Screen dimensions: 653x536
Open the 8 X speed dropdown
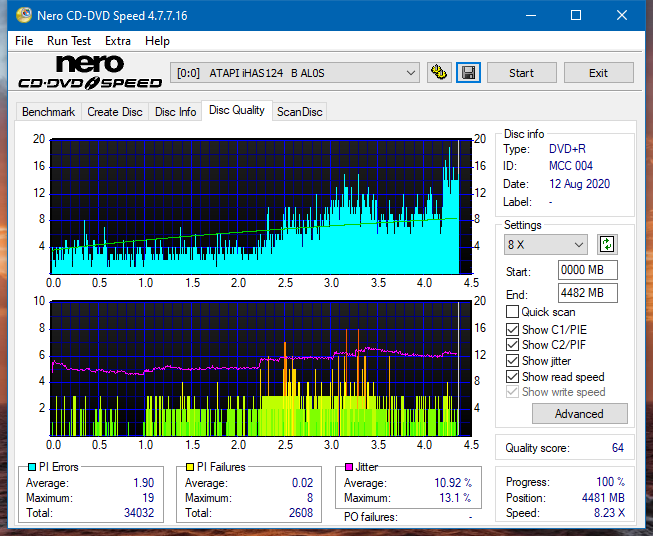pyautogui.click(x=546, y=244)
